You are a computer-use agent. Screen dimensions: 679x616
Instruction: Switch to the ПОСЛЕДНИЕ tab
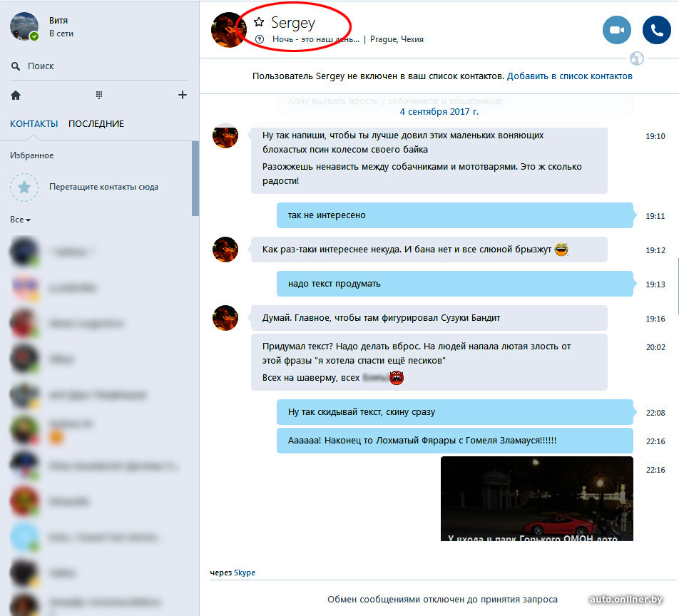[x=96, y=124]
